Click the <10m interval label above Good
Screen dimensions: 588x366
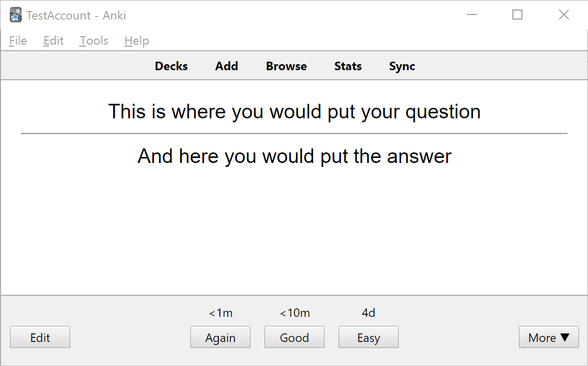coord(294,312)
